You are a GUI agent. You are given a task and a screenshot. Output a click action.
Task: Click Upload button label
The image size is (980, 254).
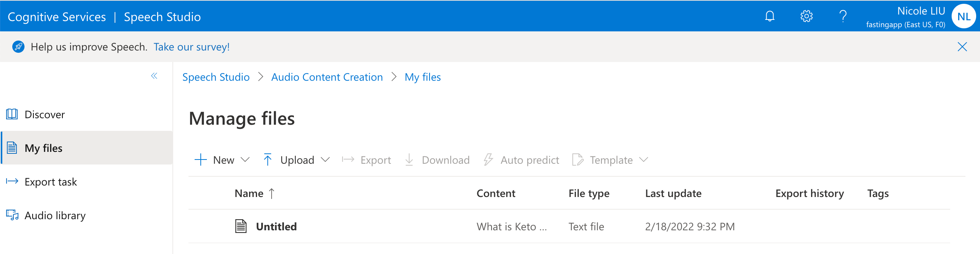tap(297, 160)
